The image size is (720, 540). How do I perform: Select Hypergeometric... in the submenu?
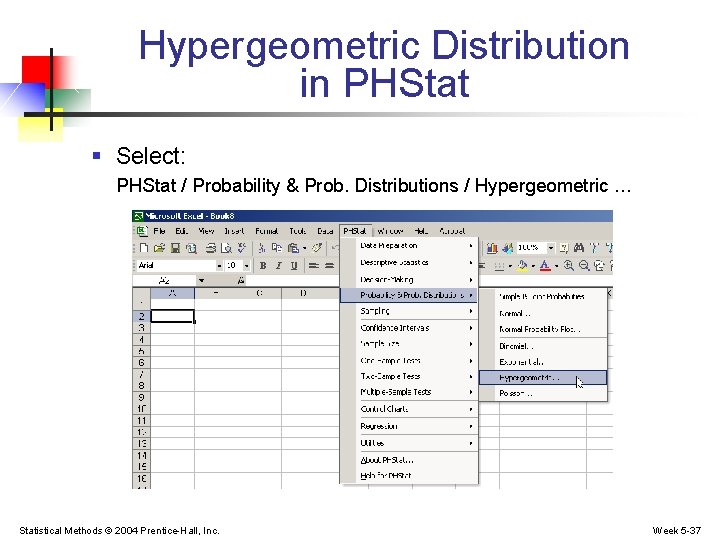click(x=543, y=378)
